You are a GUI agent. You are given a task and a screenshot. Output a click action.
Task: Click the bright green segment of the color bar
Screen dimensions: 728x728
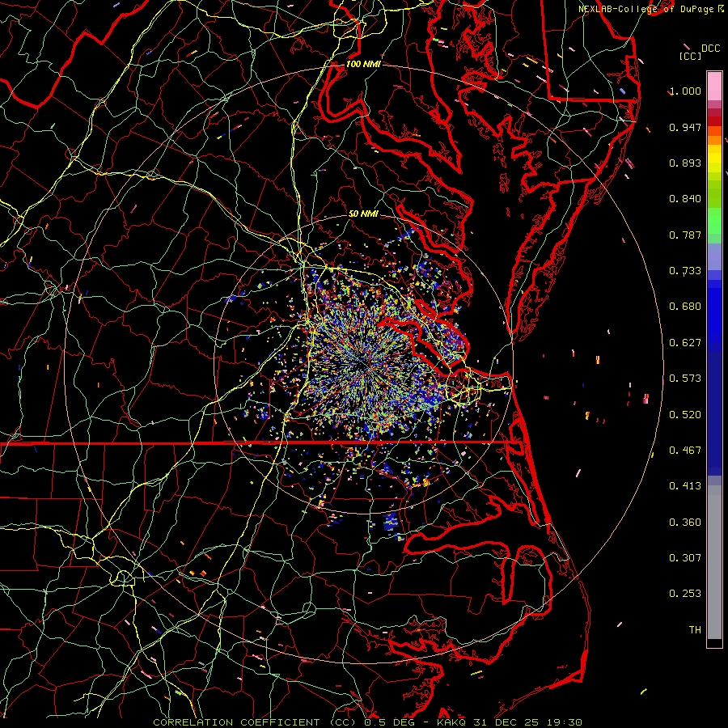[714, 221]
